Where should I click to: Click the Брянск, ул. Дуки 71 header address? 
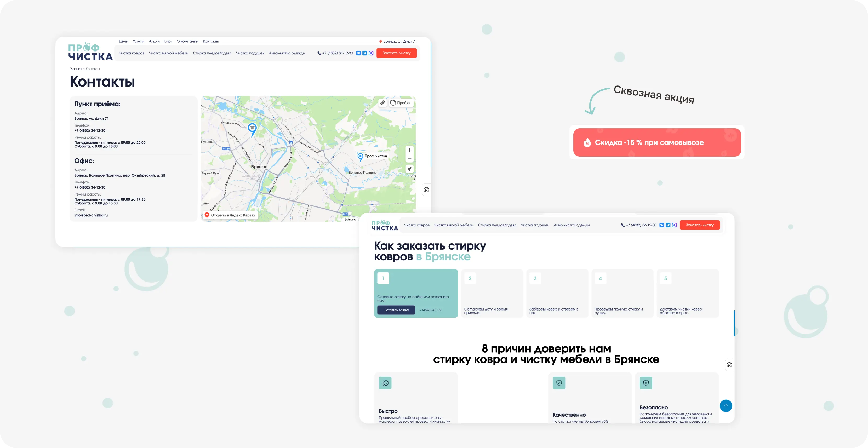click(400, 42)
